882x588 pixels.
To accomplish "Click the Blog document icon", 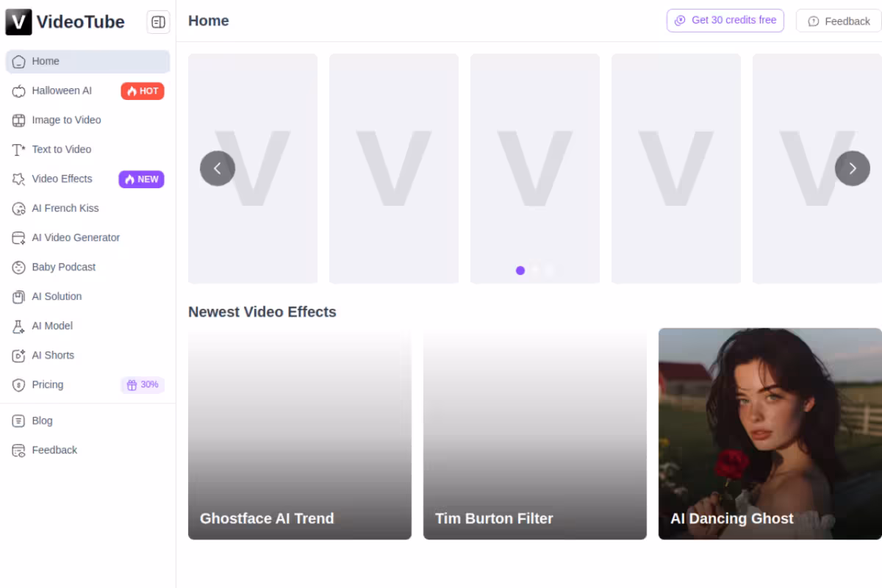I will [x=19, y=421].
